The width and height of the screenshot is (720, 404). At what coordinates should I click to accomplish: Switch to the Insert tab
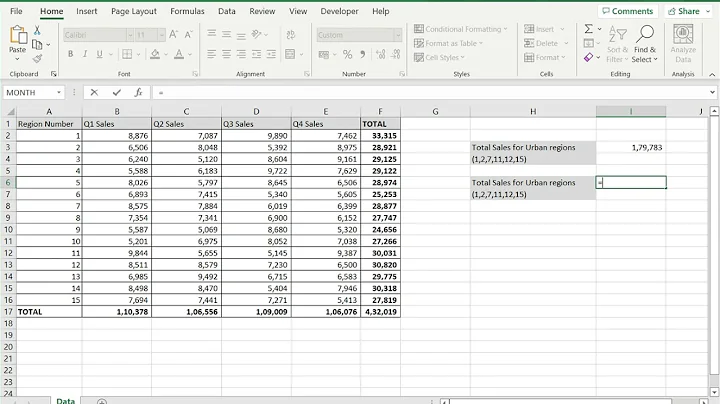point(86,11)
